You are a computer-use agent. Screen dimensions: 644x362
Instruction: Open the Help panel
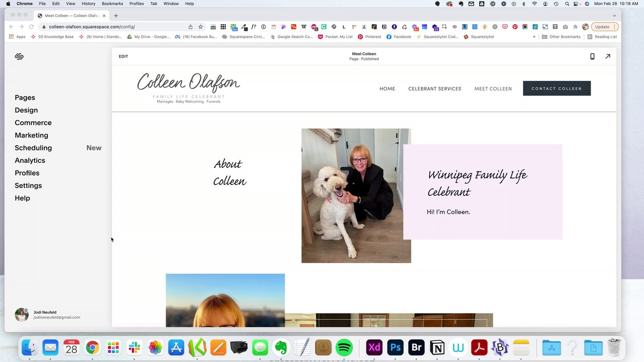pos(22,198)
